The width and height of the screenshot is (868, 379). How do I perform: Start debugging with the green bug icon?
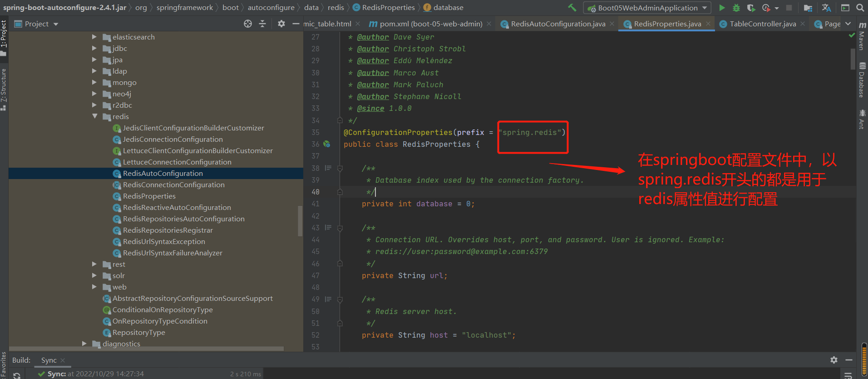[x=736, y=8]
